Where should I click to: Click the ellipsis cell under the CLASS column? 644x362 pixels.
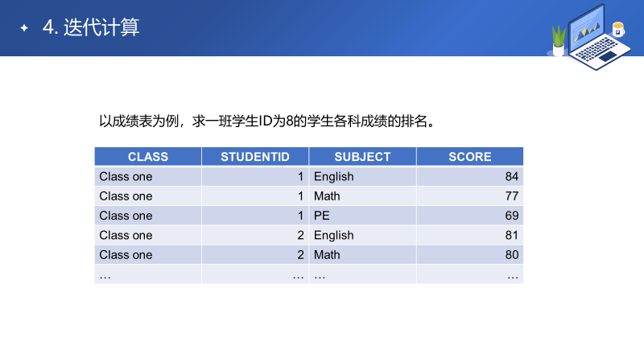148,274
